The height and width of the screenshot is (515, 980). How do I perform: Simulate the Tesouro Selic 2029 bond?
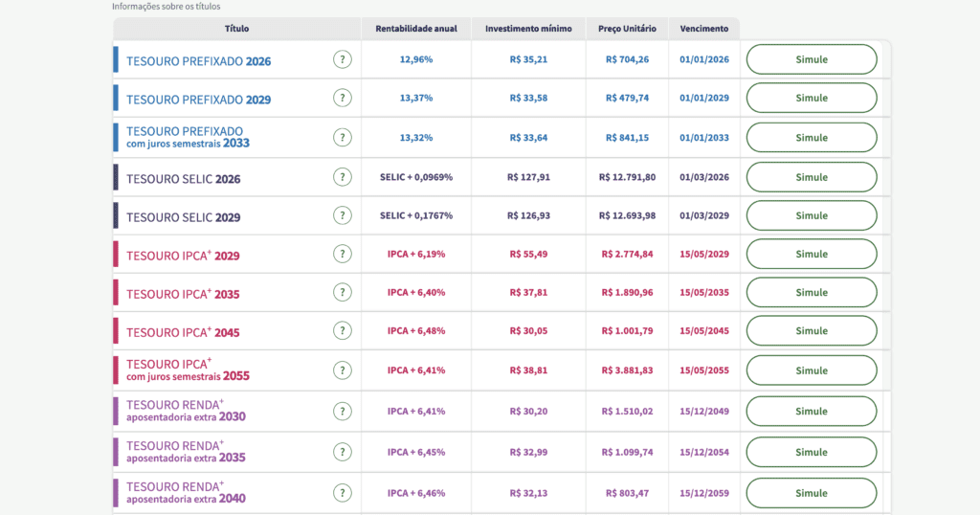point(812,215)
